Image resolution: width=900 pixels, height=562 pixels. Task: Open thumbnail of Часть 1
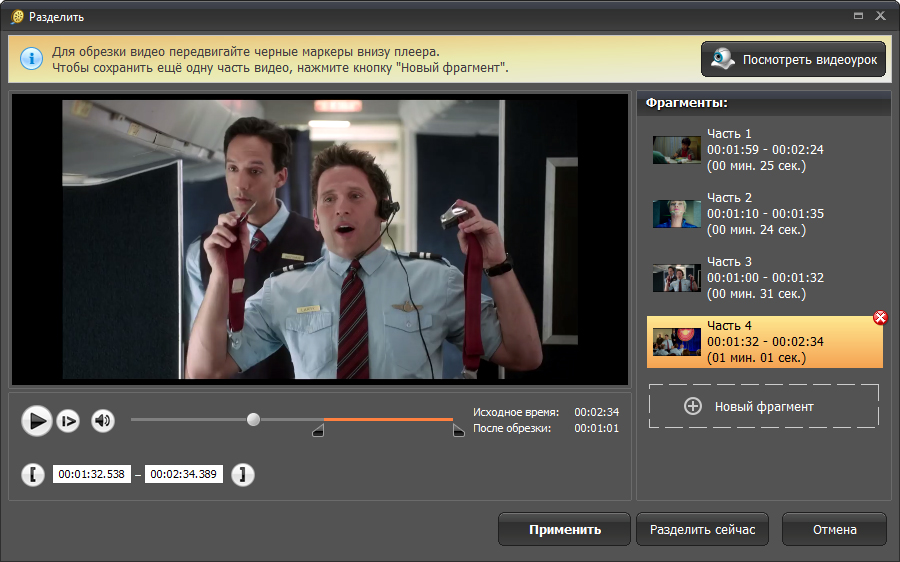click(677, 150)
